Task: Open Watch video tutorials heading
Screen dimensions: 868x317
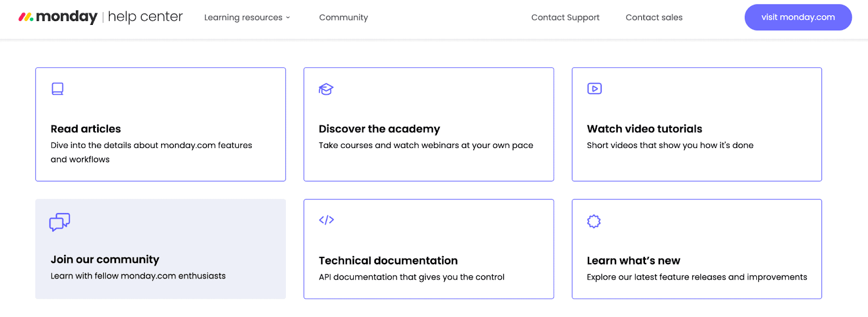Action: click(644, 129)
